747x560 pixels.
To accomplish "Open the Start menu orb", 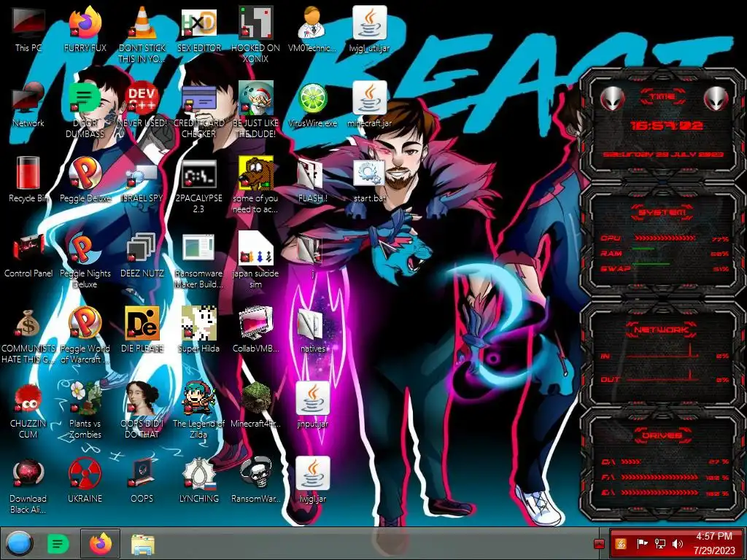I will (19, 543).
